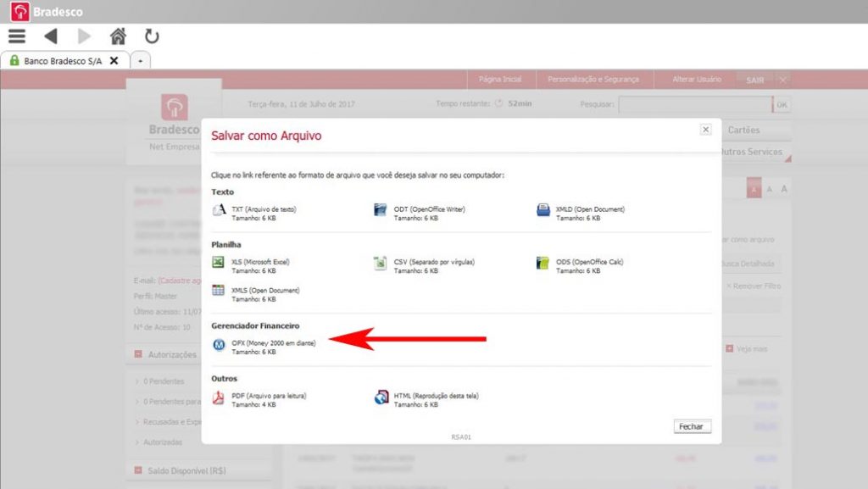Viewport: 868px width, 489px height.
Task: Choose the XMLS Open Document icon
Action: [x=218, y=292]
